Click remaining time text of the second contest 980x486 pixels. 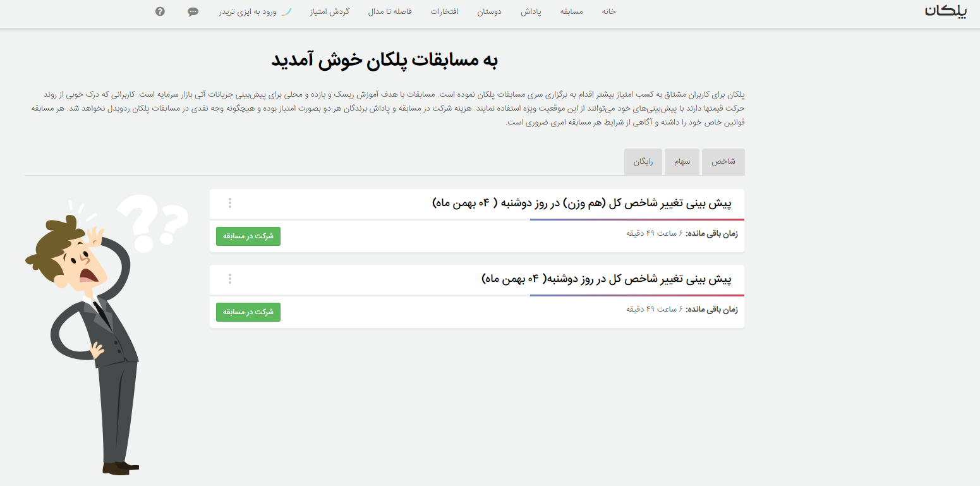pyautogui.click(x=682, y=309)
